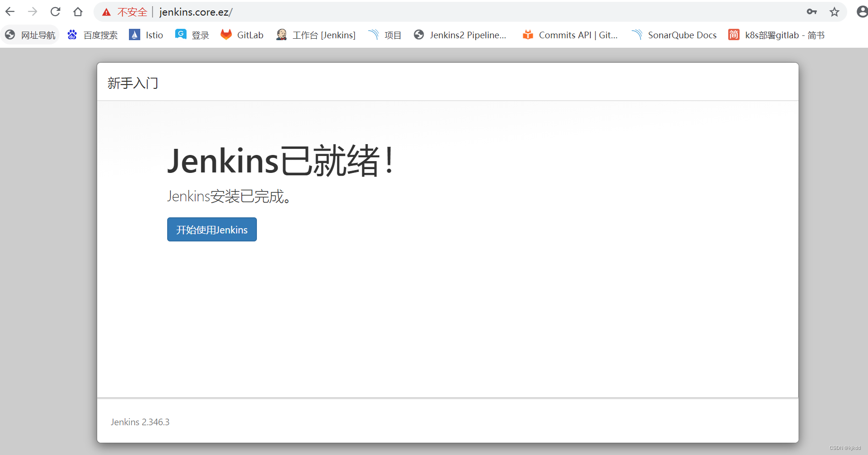Screen dimensions: 868x455
Task: Open the k8s部署gitlab 简书 bookmark
Action: pyautogui.click(x=777, y=35)
